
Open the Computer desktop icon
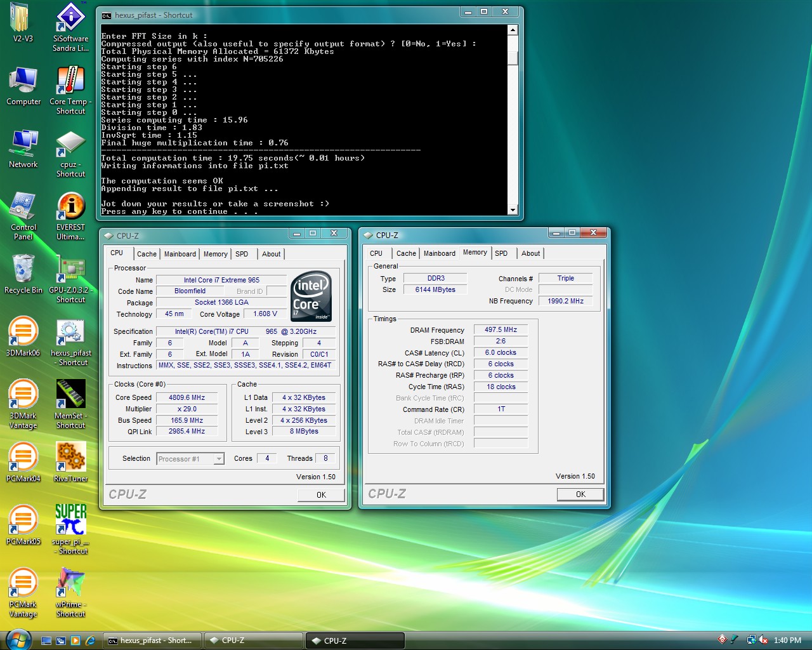tap(23, 86)
